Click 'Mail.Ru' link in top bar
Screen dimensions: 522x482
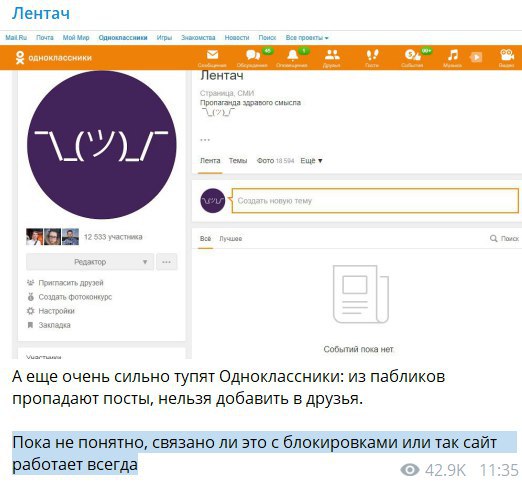16,38
